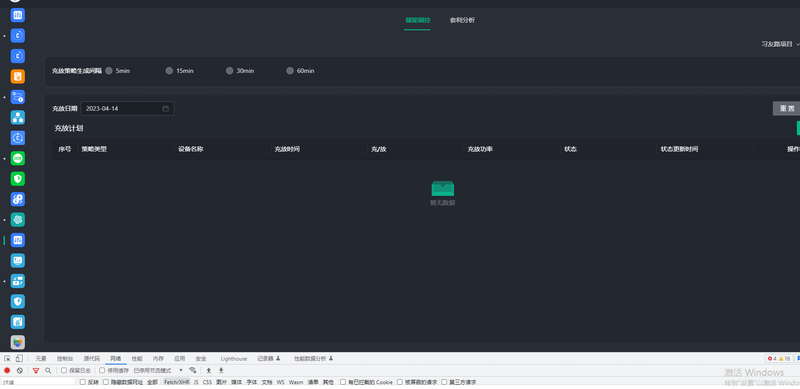The height and width of the screenshot is (389, 800).
Task: Tick 被屏蔽的请求 checkbox
Action: (x=400, y=382)
